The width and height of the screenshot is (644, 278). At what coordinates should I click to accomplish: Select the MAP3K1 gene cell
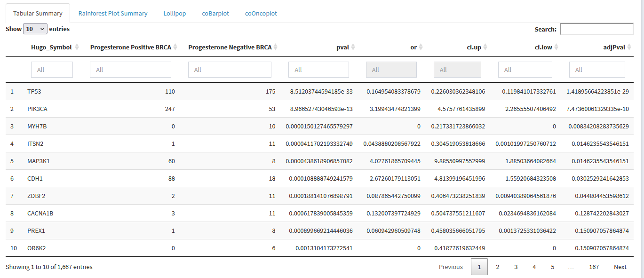coord(39,161)
